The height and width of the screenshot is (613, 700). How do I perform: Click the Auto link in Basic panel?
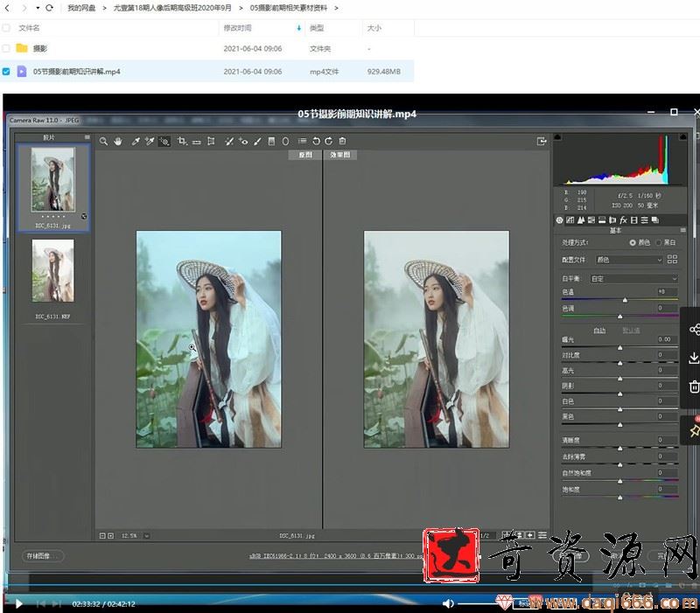tap(599, 331)
